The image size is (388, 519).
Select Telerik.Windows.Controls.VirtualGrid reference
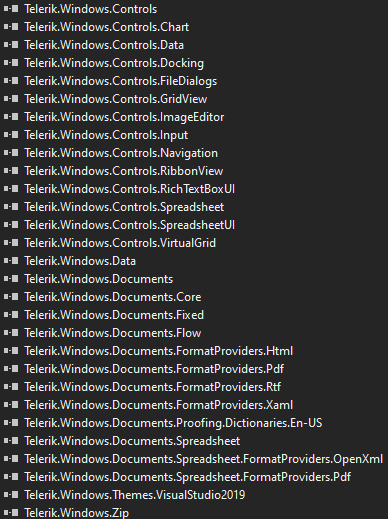pyautogui.click(x=120, y=243)
